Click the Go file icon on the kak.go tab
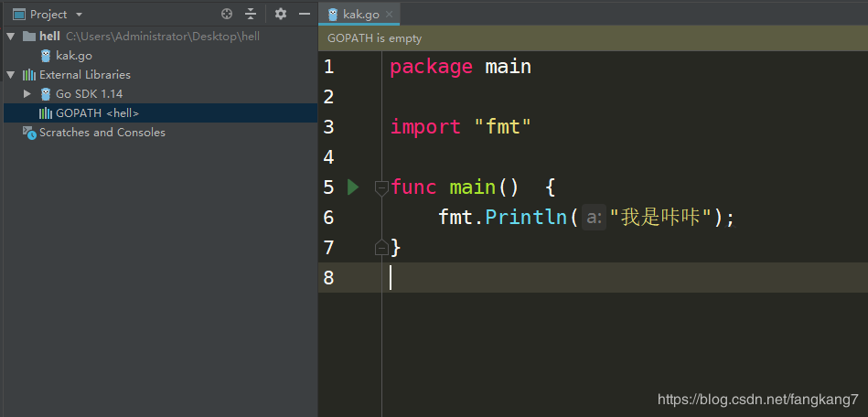The image size is (868, 417). tap(333, 15)
